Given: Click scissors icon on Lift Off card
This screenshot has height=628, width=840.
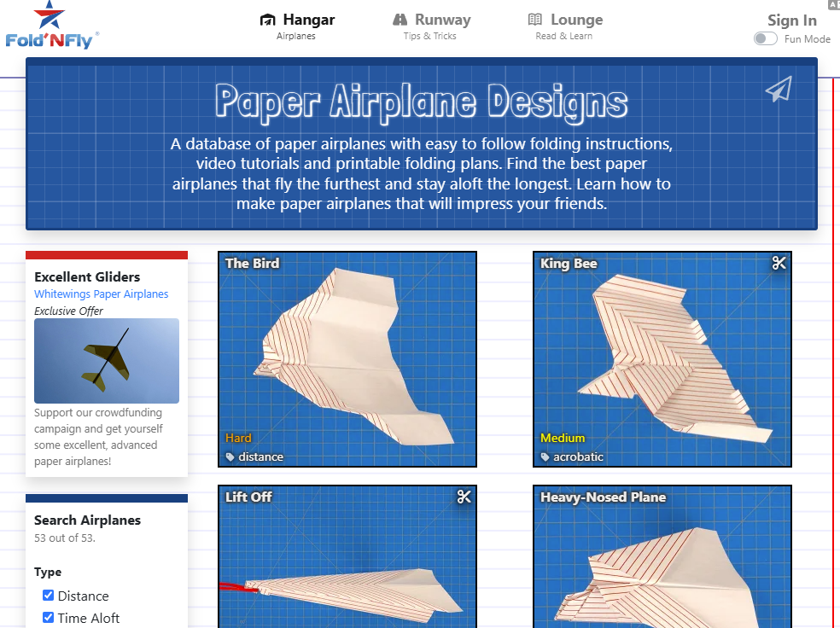Looking at the screenshot, I should point(464,497).
